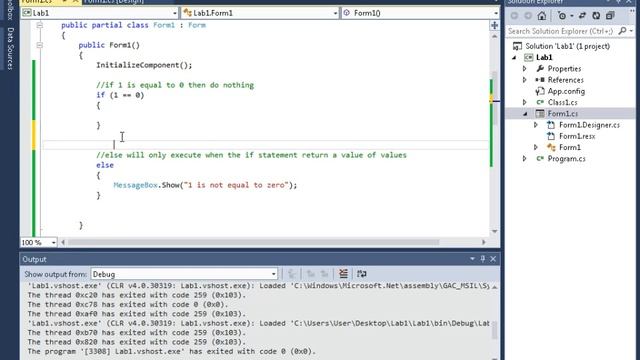640x360 pixels.
Task: Click on MessageBox.Show code line
Action: tap(205, 185)
